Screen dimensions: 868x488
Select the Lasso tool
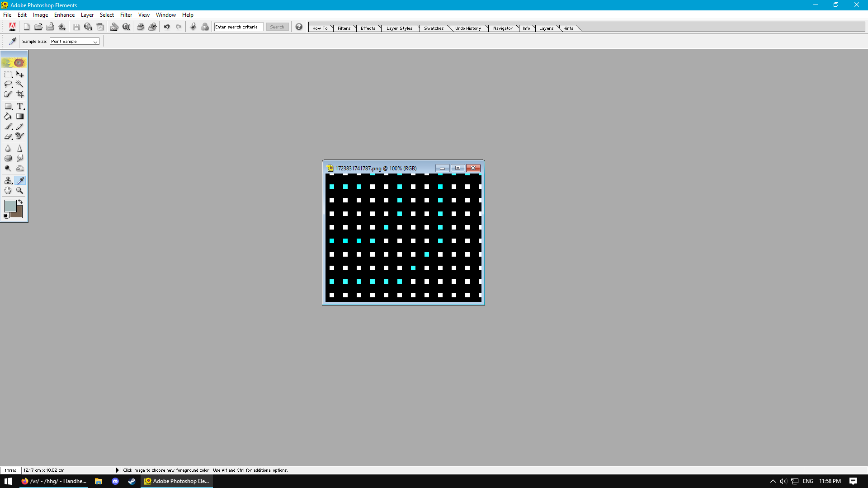click(8, 84)
